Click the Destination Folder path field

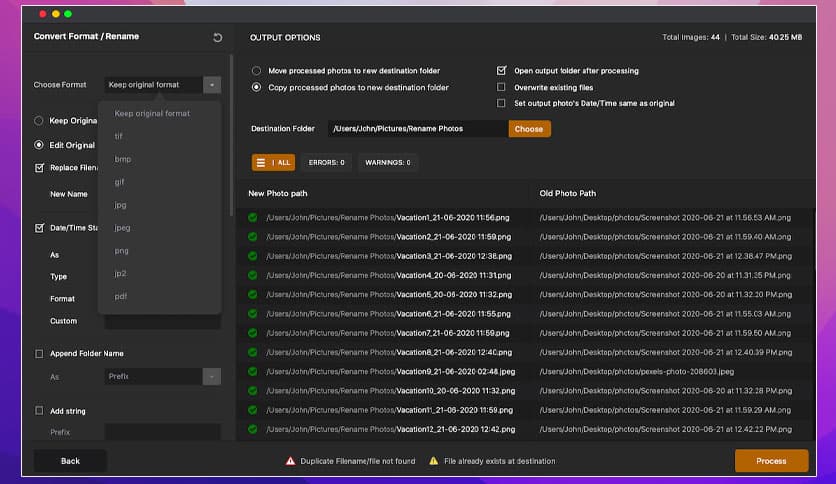click(417, 129)
